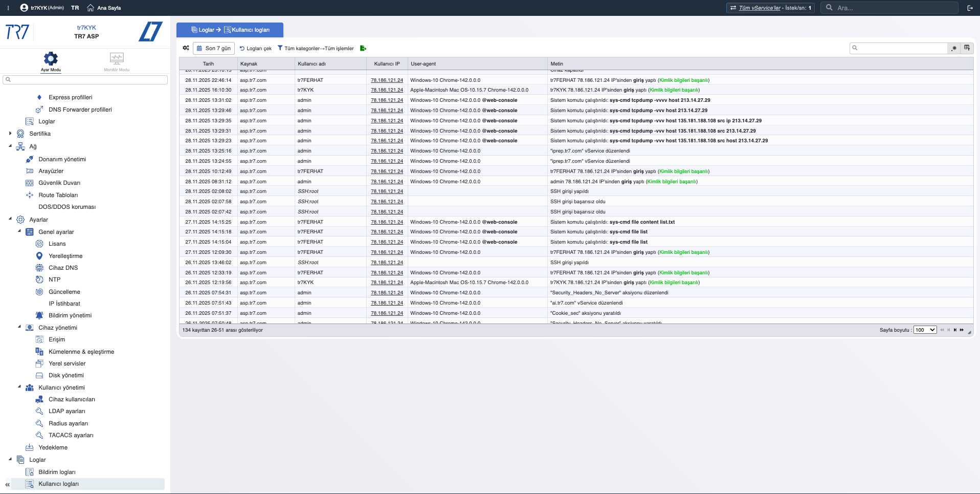Viewport: 980px width, 494px height.
Task: Select 'sys-cmd file content list.txt' log text
Action: click(642, 222)
